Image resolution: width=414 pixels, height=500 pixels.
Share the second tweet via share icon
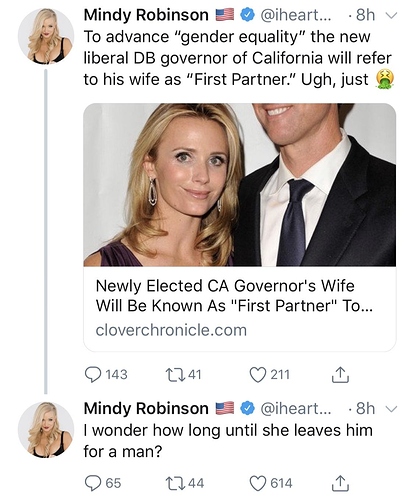click(340, 483)
